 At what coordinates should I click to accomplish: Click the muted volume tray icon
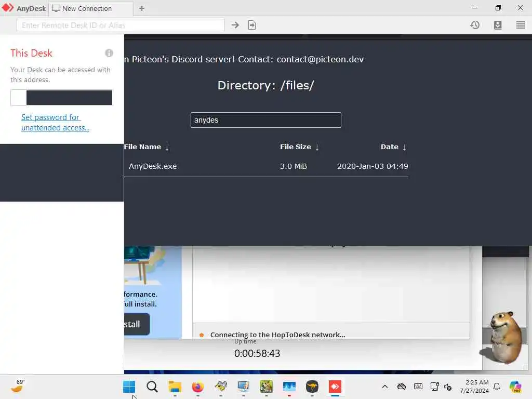tap(447, 387)
